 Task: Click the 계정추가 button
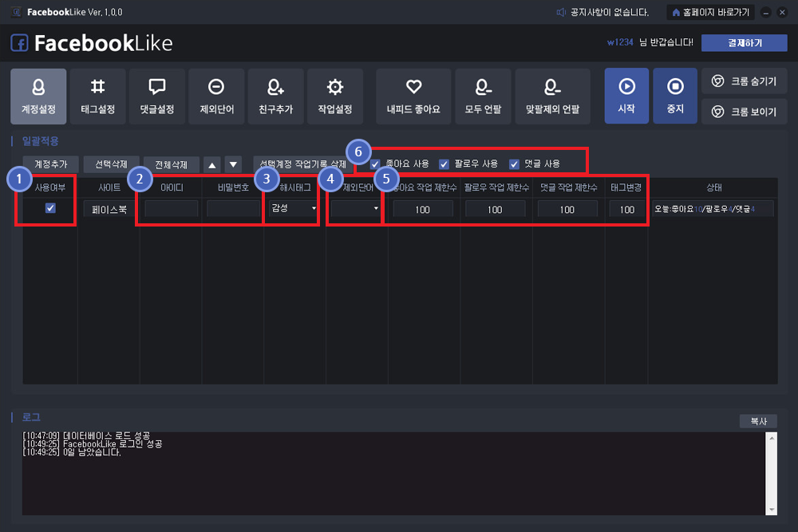pyautogui.click(x=50, y=164)
